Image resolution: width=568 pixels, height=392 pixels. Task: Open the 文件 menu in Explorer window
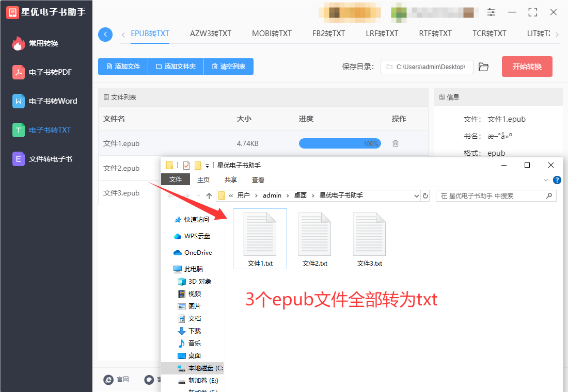click(x=176, y=179)
